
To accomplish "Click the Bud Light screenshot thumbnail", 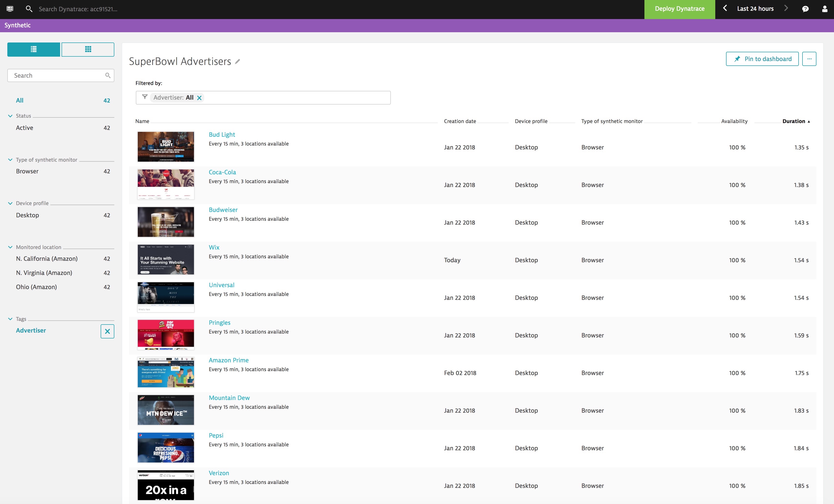I will [166, 147].
